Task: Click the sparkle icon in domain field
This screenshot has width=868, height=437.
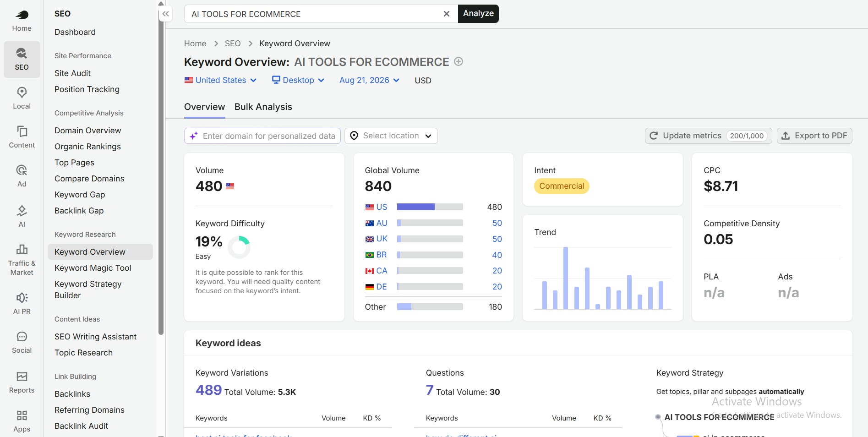Action: pos(194,136)
